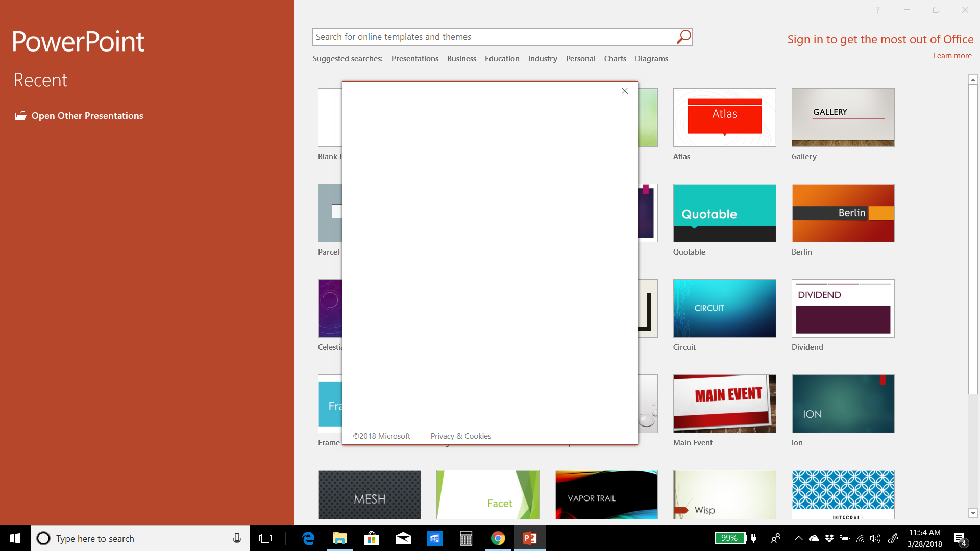980x551 pixels.
Task: Select Charts suggested search
Action: pos(615,59)
